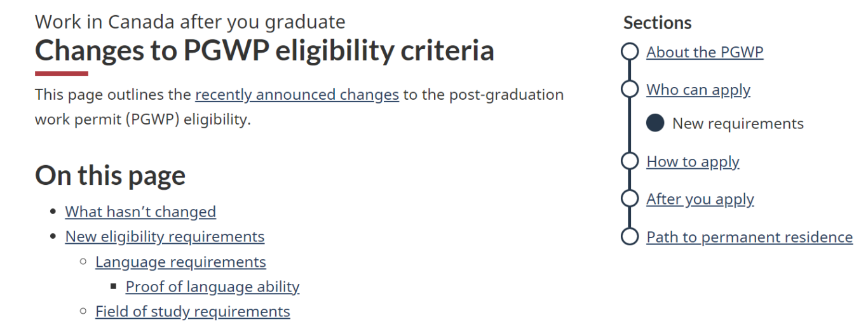Click the Sections navigation heading

click(x=657, y=23)
